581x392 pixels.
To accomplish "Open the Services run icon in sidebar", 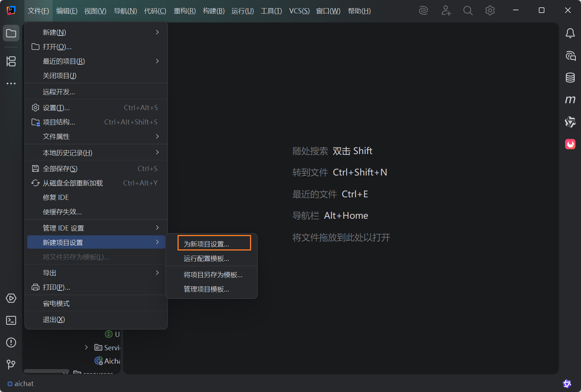I will point(11,298).
